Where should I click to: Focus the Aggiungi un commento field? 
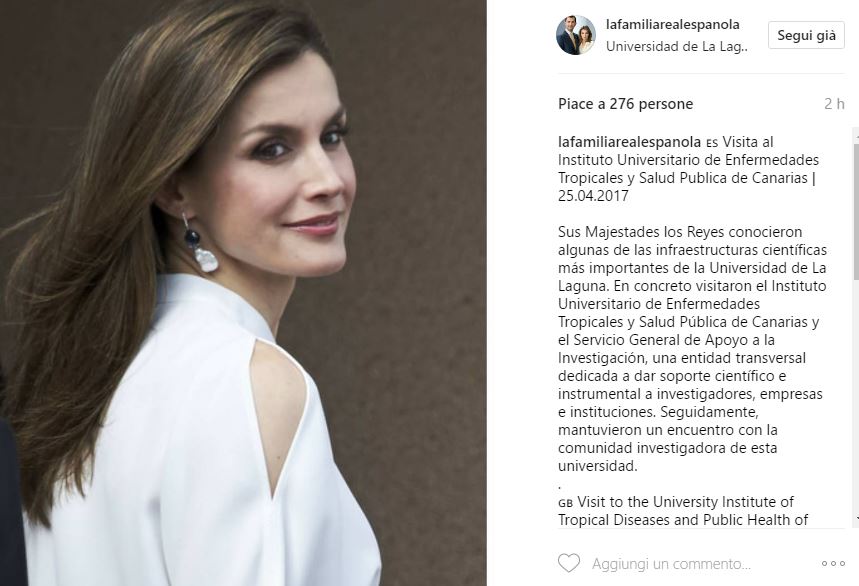pyautogui.click(x=671, y=564)
